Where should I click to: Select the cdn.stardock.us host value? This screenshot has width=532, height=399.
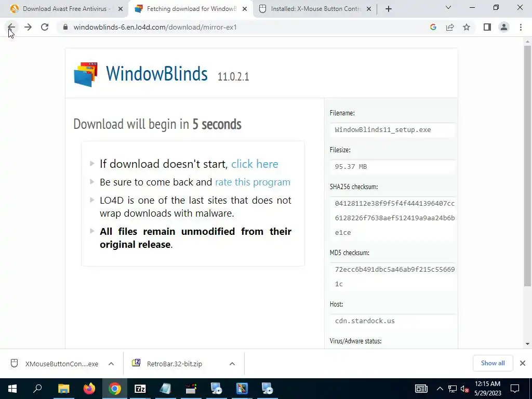[x=365, y=321]
